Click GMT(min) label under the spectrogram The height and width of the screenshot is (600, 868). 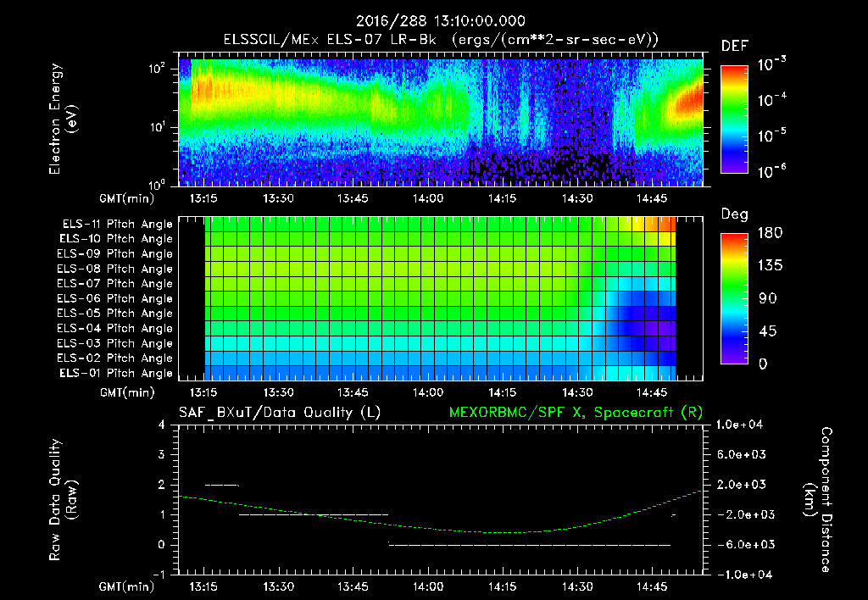(127, 198)
